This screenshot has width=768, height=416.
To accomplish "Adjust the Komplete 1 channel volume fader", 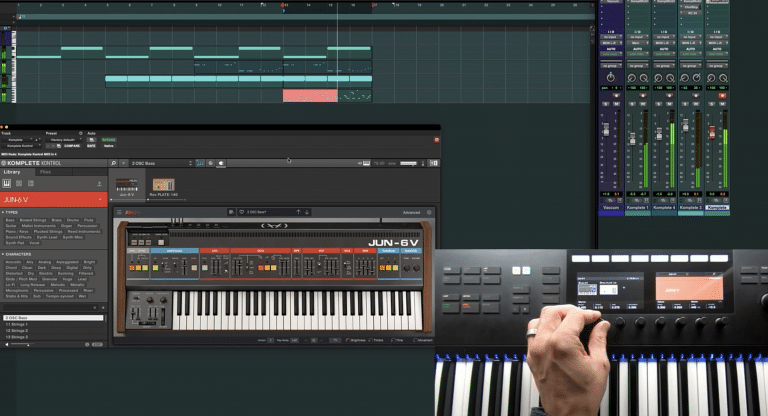I will (x=632, y=139).
